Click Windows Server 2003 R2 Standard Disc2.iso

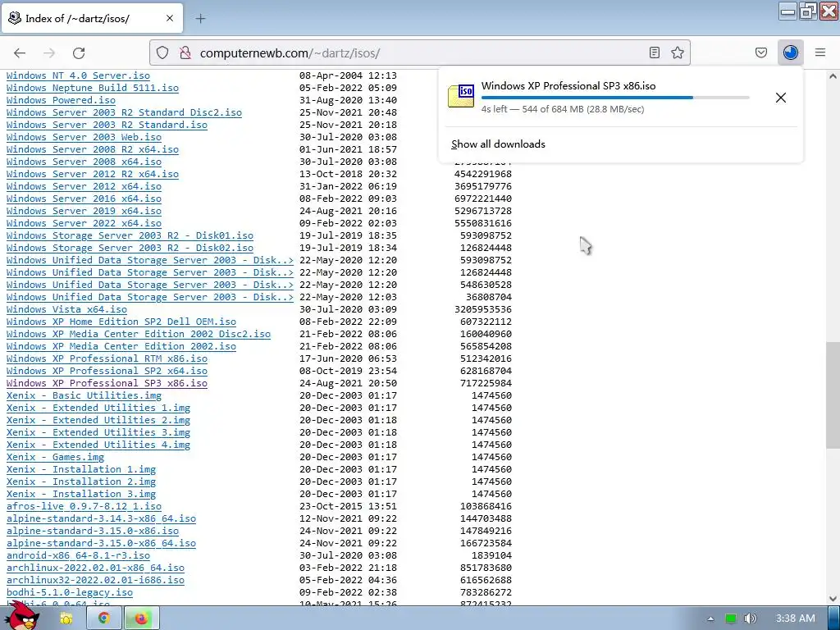click(x=125, y=112)
